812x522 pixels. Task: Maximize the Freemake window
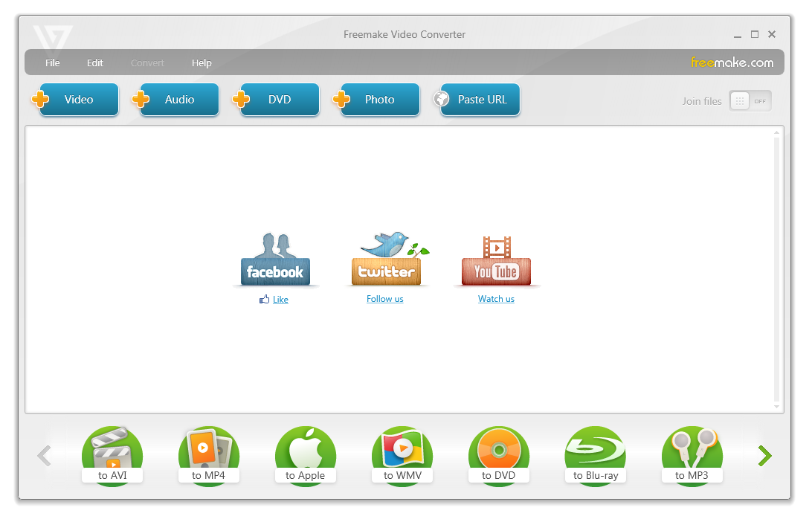pyautogui.click(x=755, y=34)
